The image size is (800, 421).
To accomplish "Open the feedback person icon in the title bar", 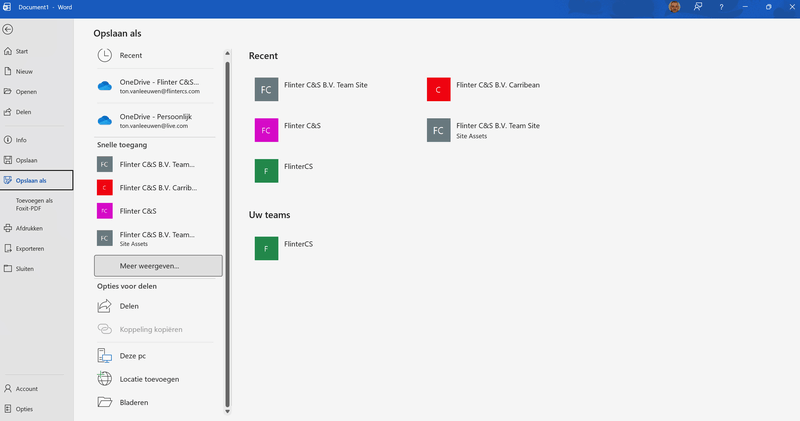I will [x=697, y=7].
